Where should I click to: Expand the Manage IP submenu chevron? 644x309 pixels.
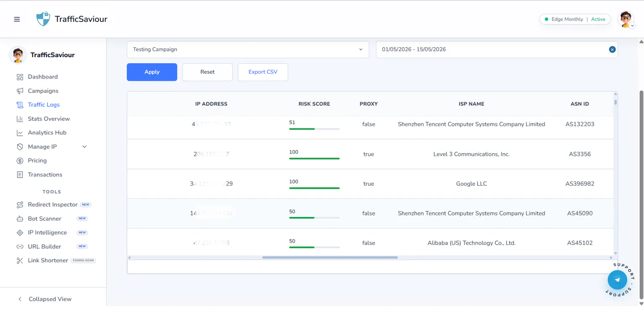click(x=84, y=147)
